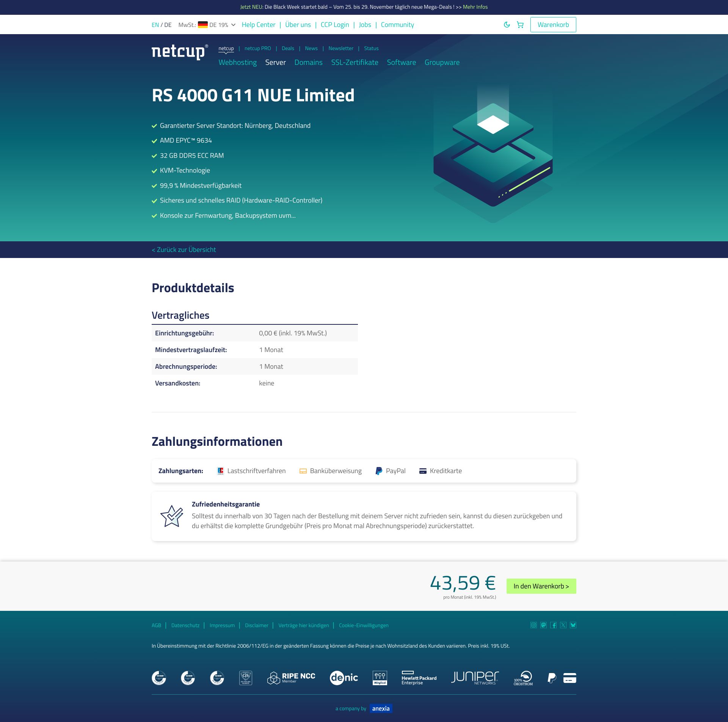This screenshot has width=728, height=722.
Task: Open the Jobs link
Action: (x=365, y=25)
